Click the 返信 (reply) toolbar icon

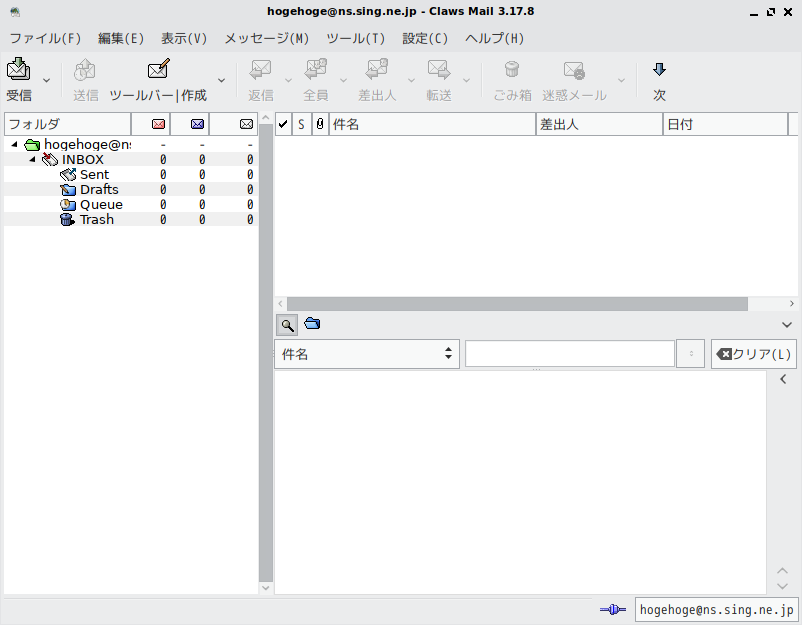tap(260, 70)
